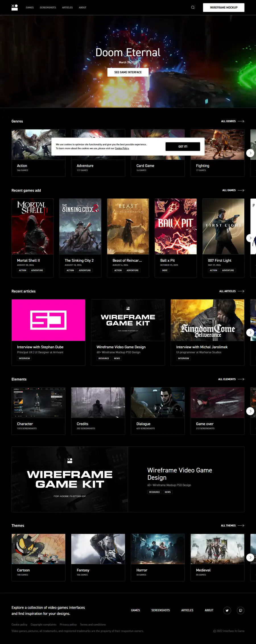Dismiss cookies with Got It button
This screenshot has height=644, width=256.
pyautogui.click(x=183, y=147)
